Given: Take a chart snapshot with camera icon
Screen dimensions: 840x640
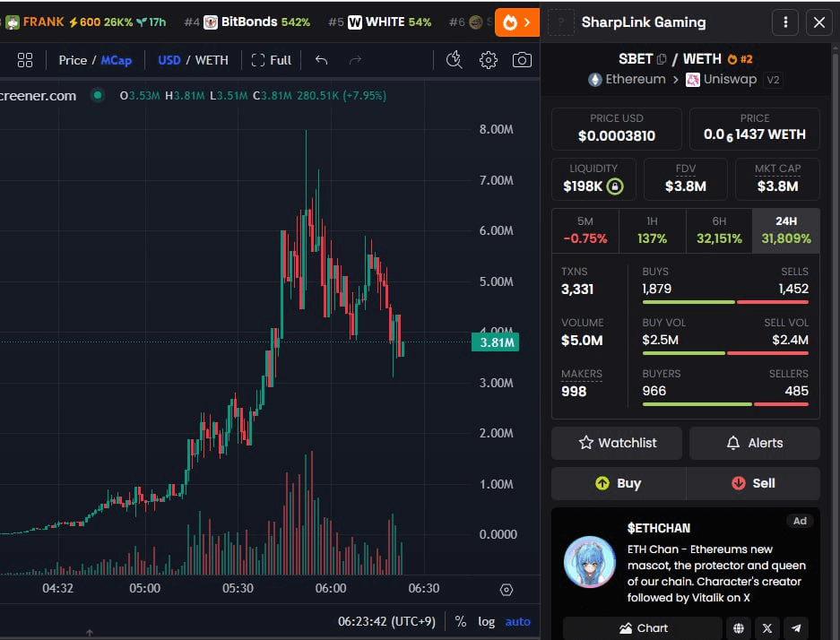Looking at the screenshot, I should click(x=522, y=60).
